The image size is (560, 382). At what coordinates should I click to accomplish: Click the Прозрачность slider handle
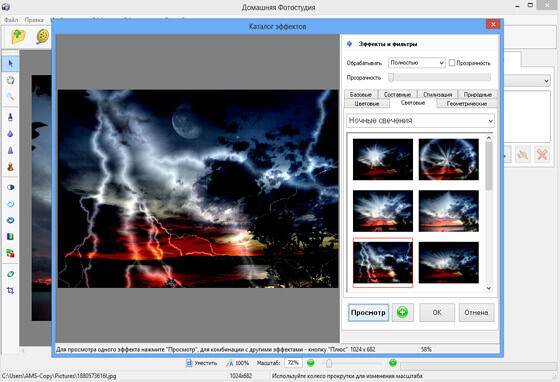tap(391, 77)
